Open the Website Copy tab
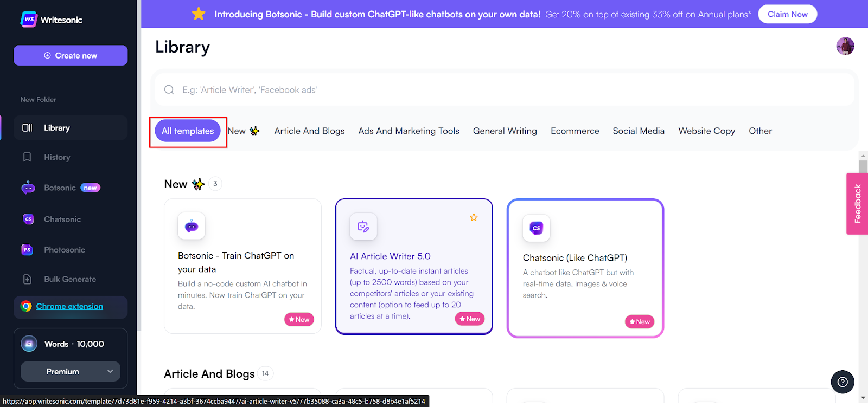The height and width of the screenshot is (407, 868). coord(707,131)
